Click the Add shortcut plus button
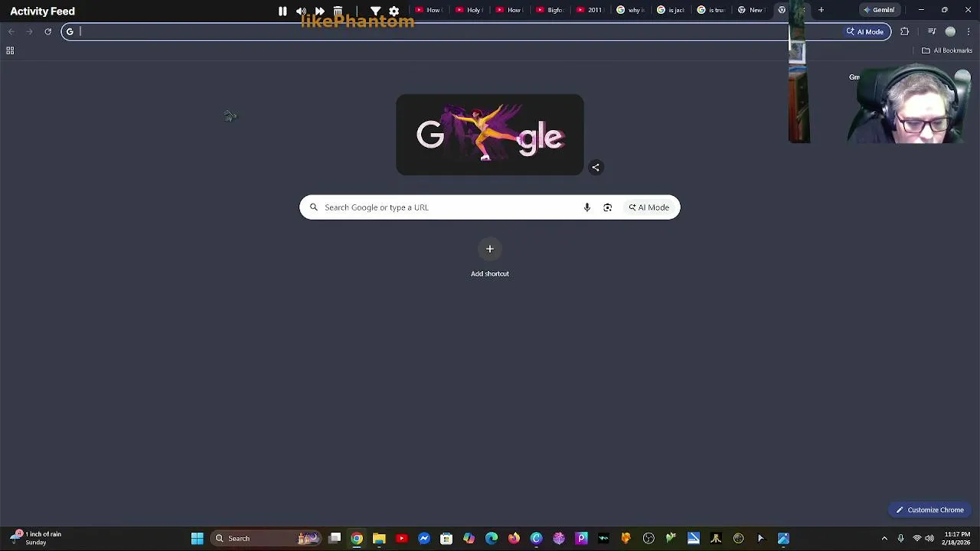The width and height of the screenshot is (980, 551). [490, 249]
